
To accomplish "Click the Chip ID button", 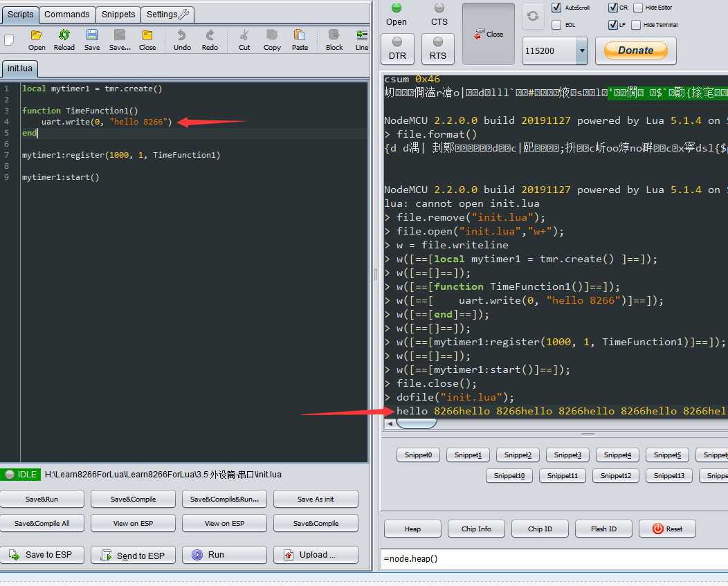I will click(x=540, y=529).
